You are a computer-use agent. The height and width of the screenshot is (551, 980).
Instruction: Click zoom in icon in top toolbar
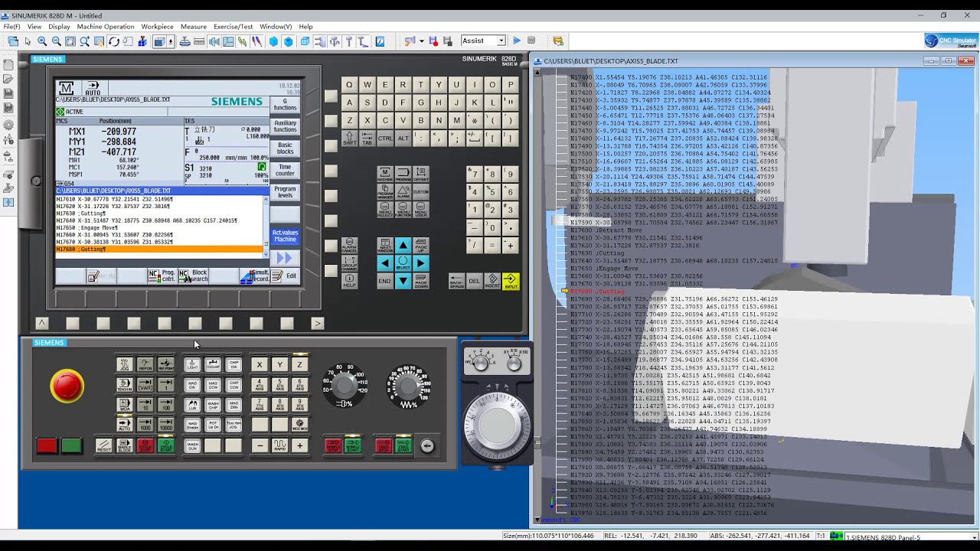tap(42, 41)
